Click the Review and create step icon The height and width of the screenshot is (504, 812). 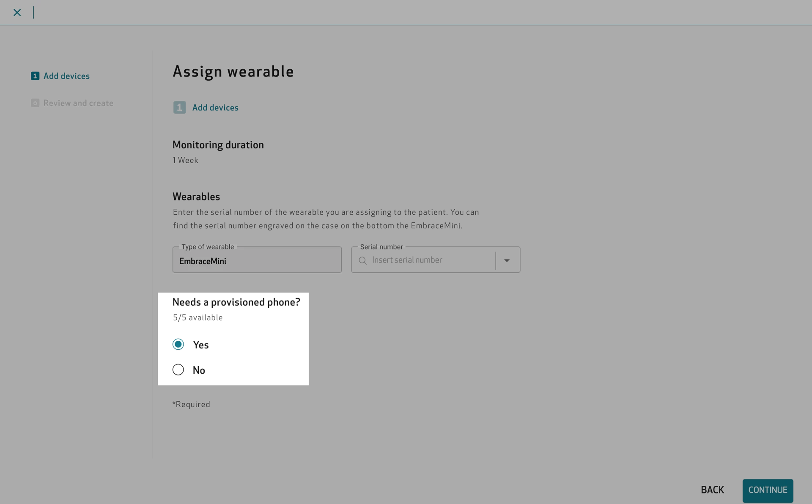[35, 103]
